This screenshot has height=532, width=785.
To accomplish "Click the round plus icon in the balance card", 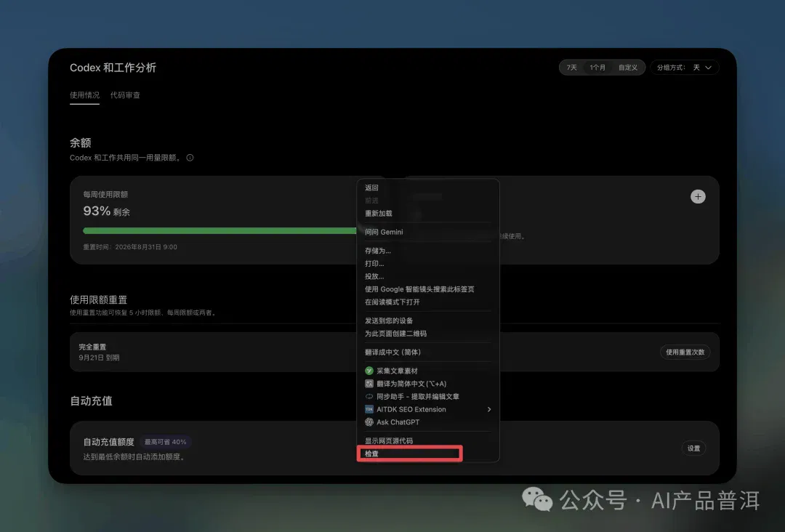I will click(x=698, y=197).
